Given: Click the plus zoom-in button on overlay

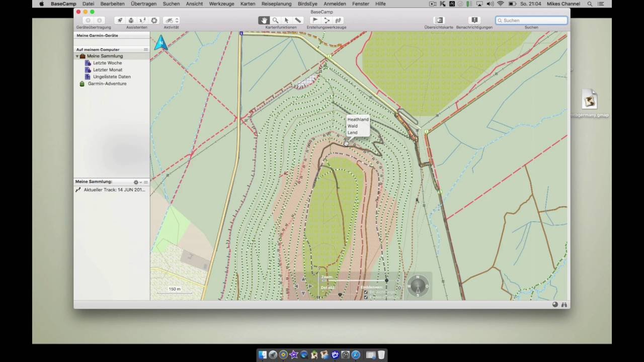Looking at the screenshot, I should [398, 281].
